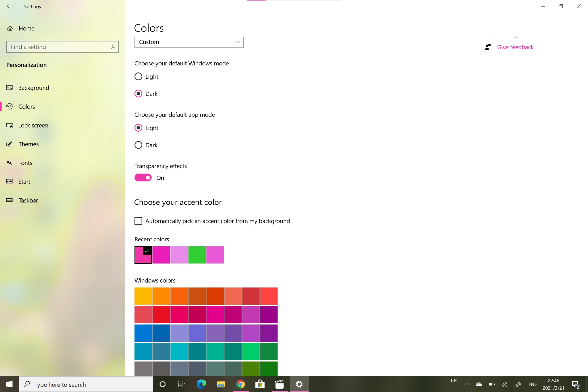Open the Taskbar settings icon
The width and height of the screenshot is (588, 392).
9,200
